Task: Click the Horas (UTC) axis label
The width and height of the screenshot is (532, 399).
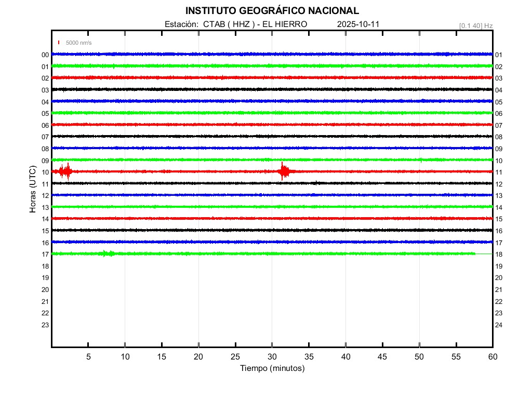Action: pos(33,190)
